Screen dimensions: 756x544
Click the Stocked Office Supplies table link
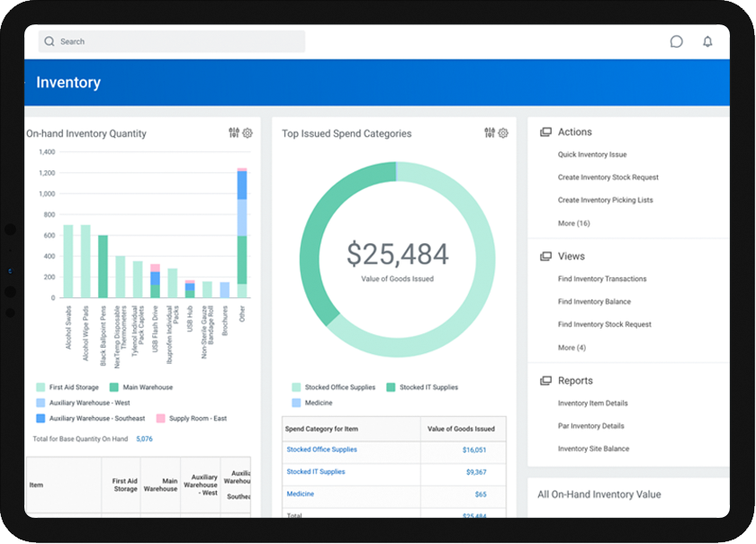pos(321,449)
